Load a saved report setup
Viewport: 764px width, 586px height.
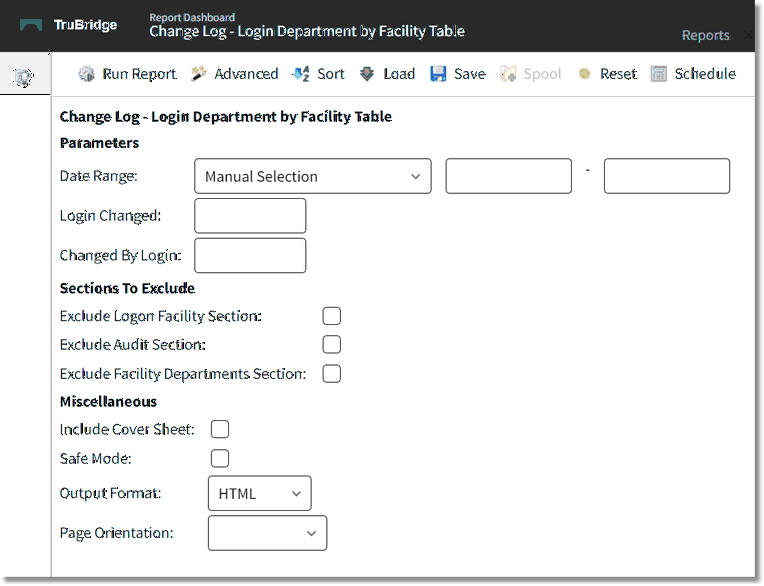point(367,74)
